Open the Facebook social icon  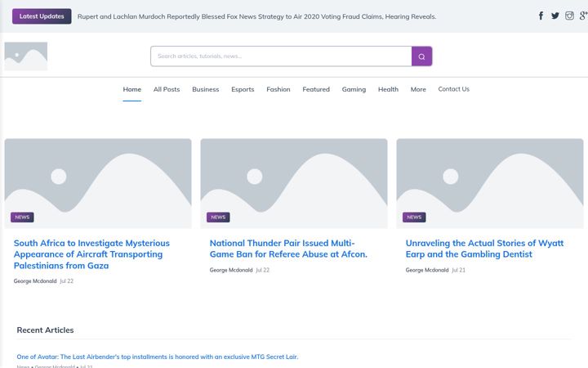541,16
